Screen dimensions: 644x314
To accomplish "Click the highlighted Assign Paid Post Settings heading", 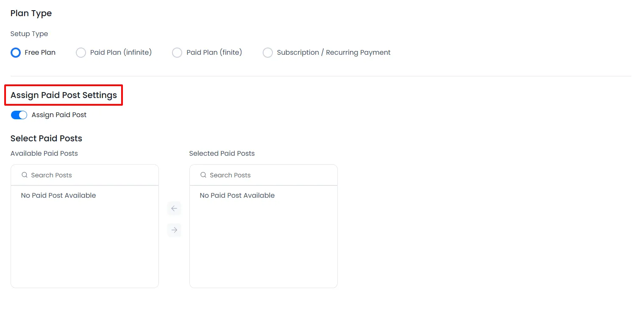I will coord(64,95).
